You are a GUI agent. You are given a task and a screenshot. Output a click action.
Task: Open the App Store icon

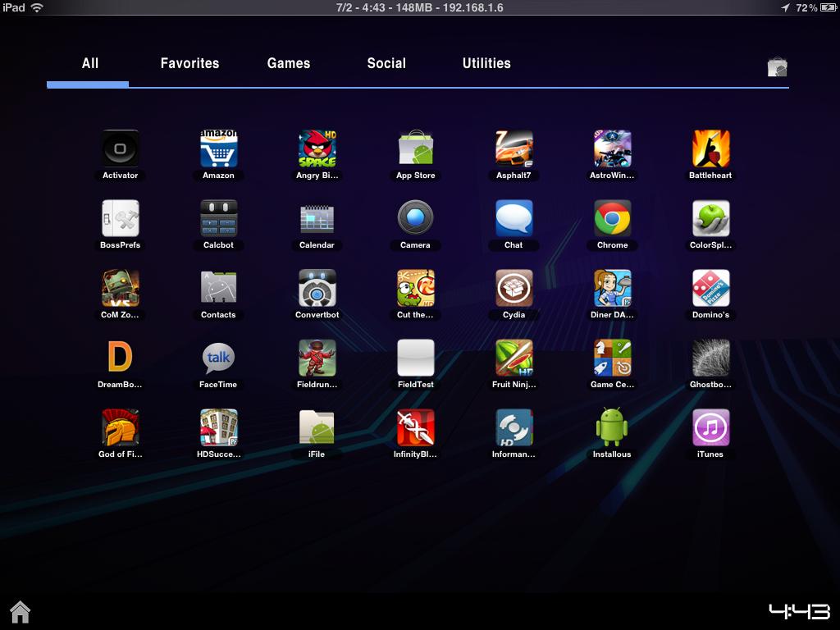pos(416,149)
